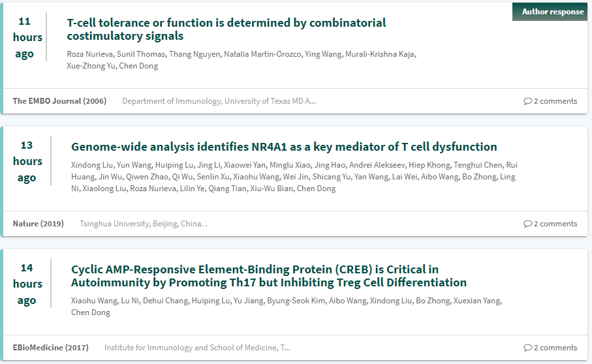Open the T-cell tolerance combinatorial costimulatory paper
592x364 pixels.
pyautogui.click(x=226, y=29)
